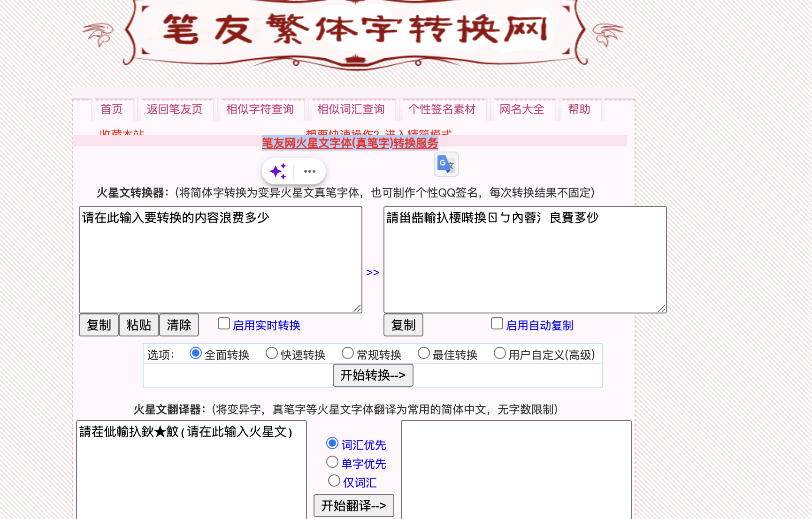Enable 启用实时转换 checkbox
The height and width of the screenshot is (519, 812).
223,323
